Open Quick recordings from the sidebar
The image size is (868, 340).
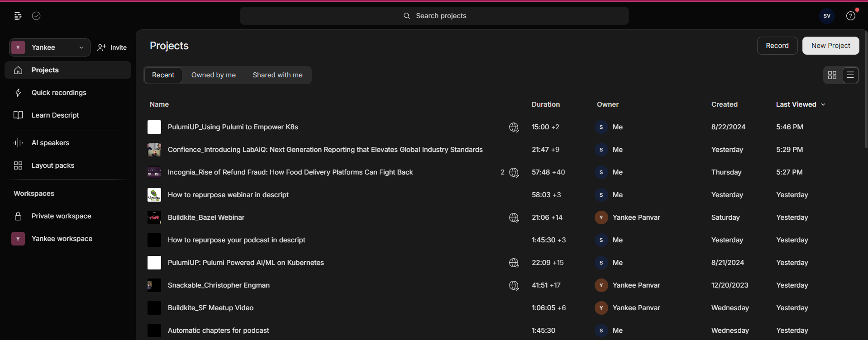[59, 93]
